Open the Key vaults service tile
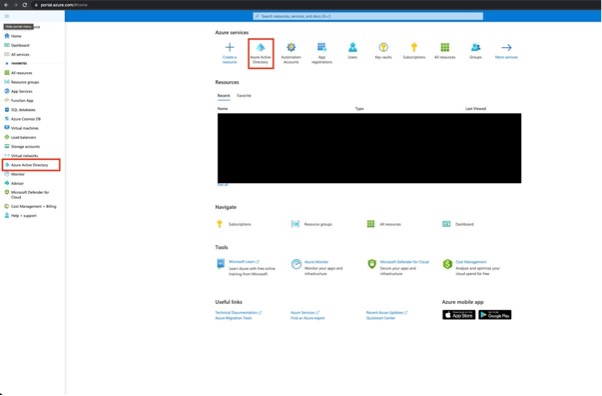Image resolution: width=602 pixels, height=396 pixels. (x=383, y=51)
